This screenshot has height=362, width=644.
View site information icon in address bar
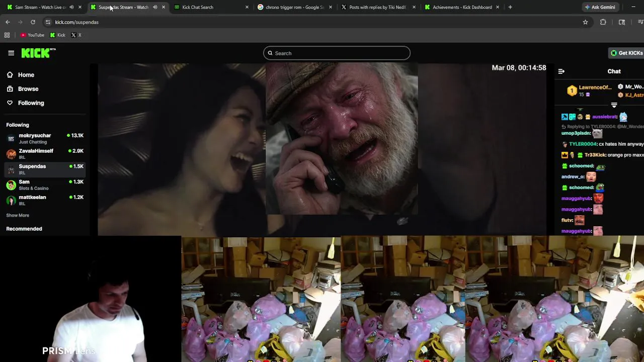(48, 22)
